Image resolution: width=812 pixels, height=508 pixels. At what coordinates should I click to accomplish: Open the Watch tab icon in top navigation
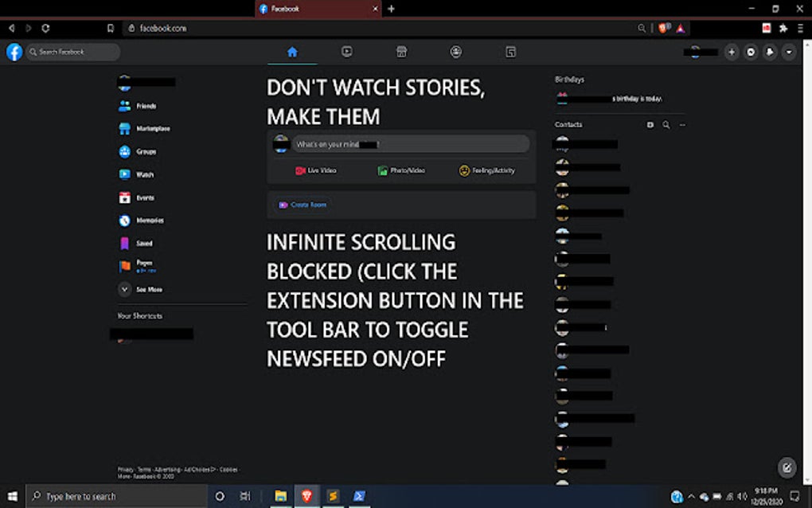coord(347,51)
